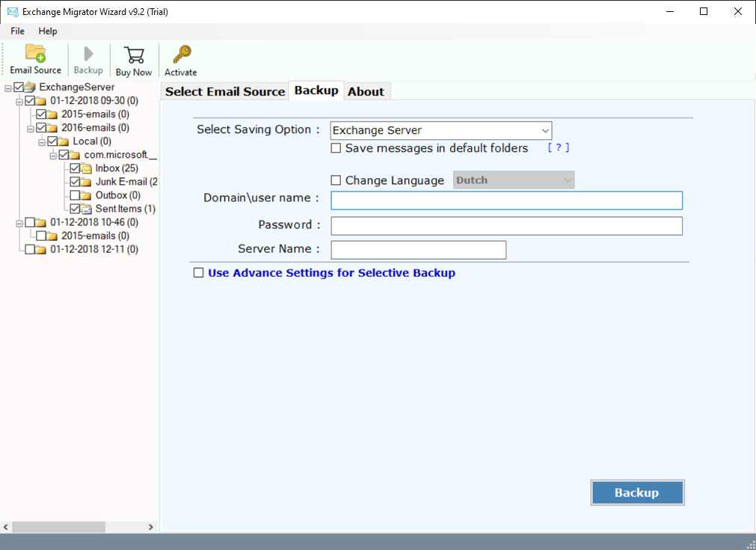
Task: Open the Help menu
Action: pos(48,31)
